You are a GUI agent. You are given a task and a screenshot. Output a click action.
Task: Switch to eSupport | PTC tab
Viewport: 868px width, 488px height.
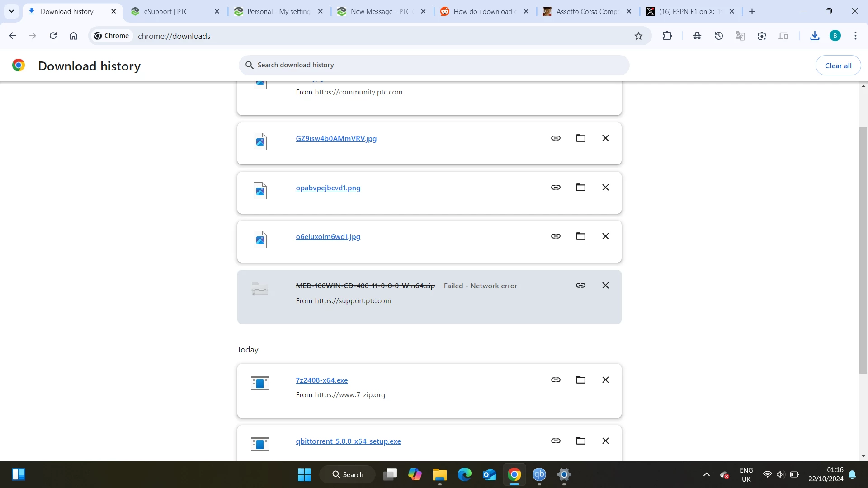pos(166,12)
